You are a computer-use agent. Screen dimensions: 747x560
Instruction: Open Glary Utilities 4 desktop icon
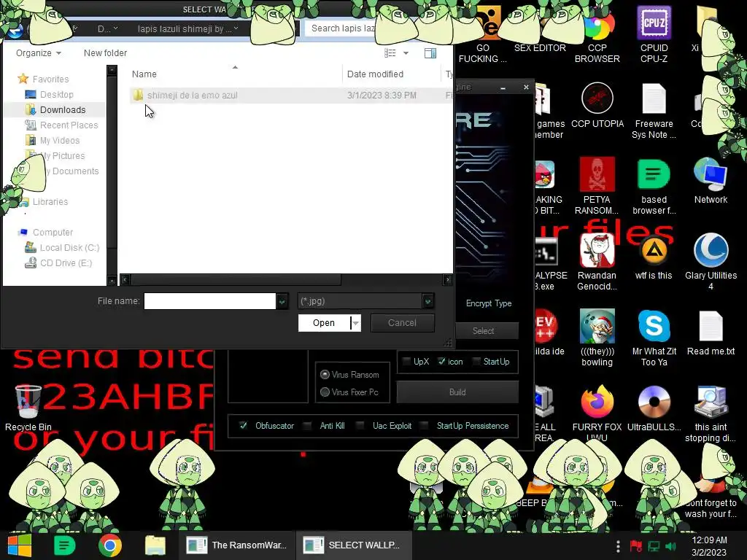click(x=711, y=262)
